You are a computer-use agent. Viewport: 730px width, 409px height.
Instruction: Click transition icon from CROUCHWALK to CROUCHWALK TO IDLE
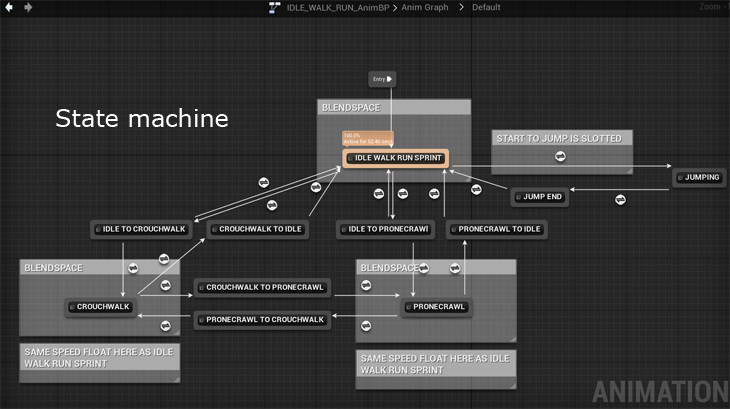pos(164,259)
